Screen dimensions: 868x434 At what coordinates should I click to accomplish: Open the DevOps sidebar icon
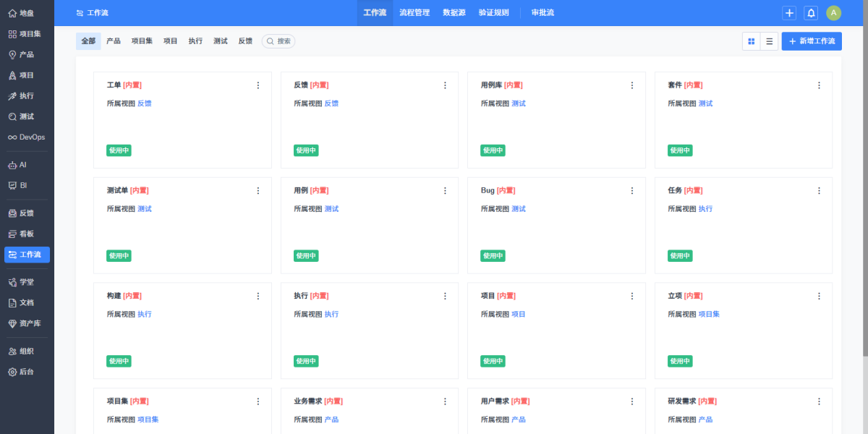pyautogui.click(x=12, y=137)
